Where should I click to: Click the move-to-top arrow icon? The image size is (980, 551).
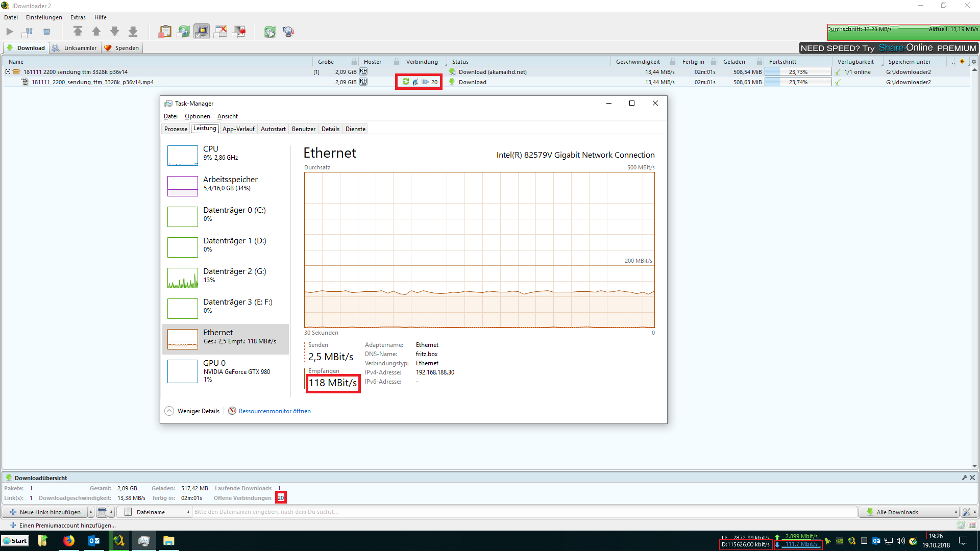click(x=78, y=32)
